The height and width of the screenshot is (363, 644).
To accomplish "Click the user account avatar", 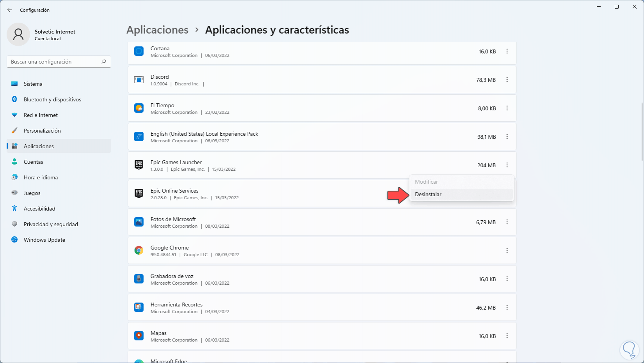I will 18,34.
